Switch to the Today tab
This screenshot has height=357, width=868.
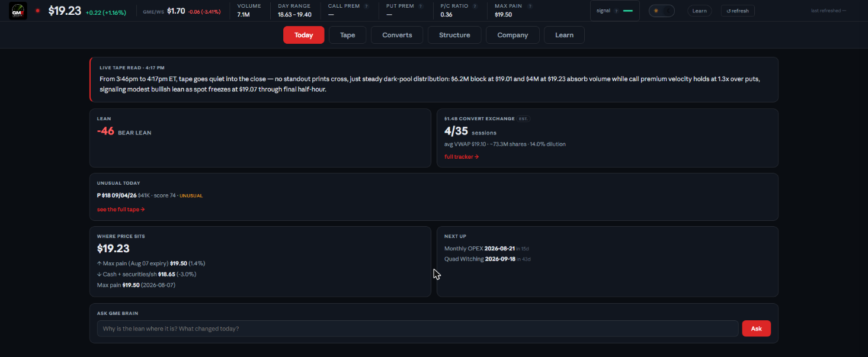303,35
